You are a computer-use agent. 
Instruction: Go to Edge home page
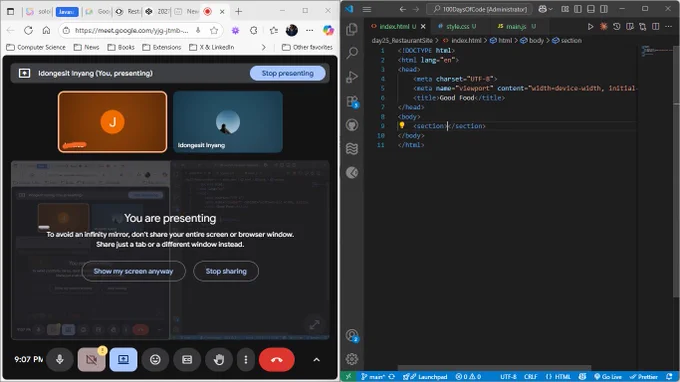point(46,30)
